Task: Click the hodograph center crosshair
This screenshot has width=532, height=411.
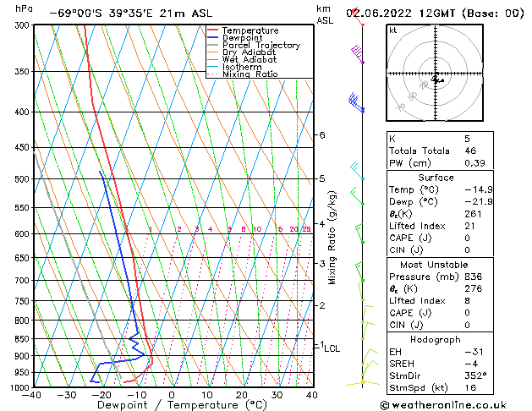Action: pos(436,74)
